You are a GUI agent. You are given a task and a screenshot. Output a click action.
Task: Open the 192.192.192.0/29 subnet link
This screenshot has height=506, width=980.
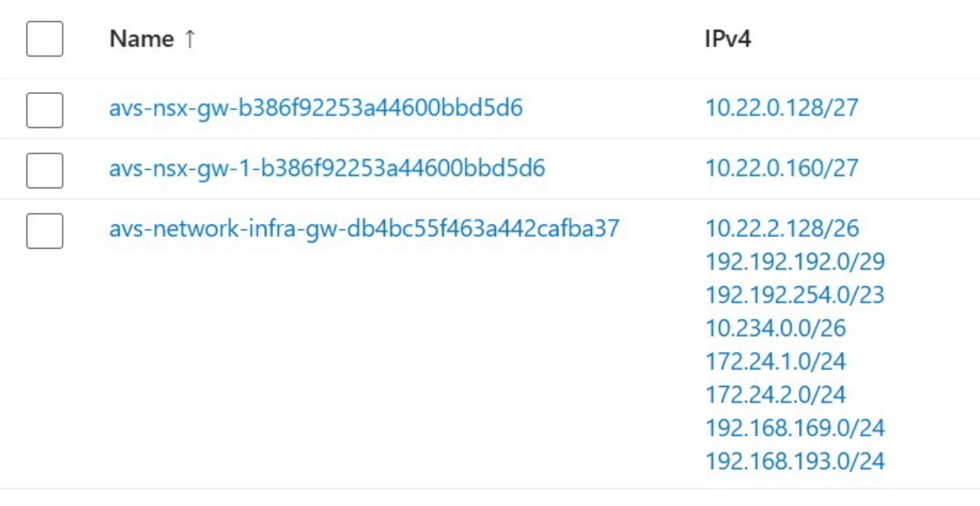pos(795,261)
